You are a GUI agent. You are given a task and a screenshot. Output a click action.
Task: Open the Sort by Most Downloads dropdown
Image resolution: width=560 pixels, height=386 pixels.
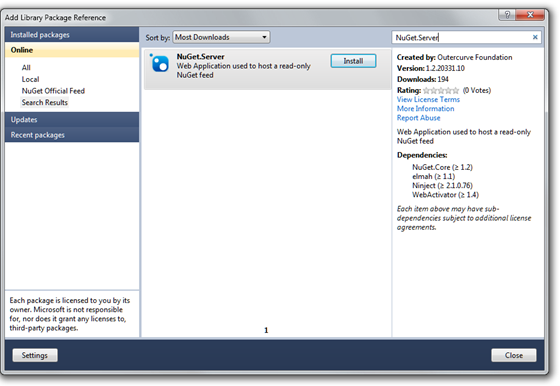[x=221, y=37]
